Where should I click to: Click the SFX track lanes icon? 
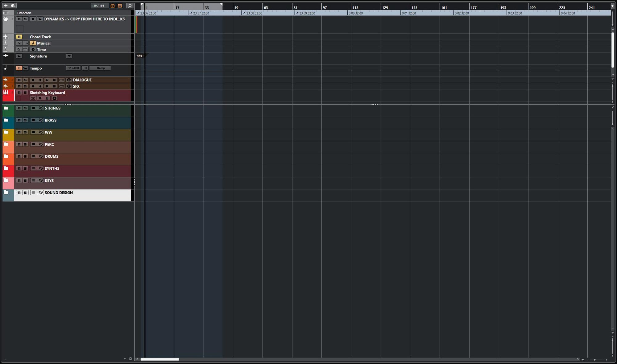[62, 86]
